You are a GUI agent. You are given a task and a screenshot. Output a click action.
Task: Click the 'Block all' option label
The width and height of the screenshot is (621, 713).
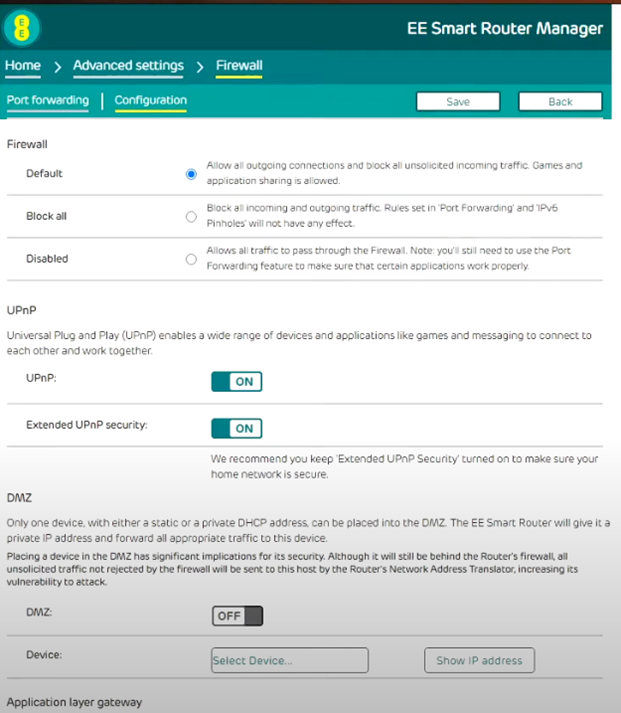[x=46, y=216]
